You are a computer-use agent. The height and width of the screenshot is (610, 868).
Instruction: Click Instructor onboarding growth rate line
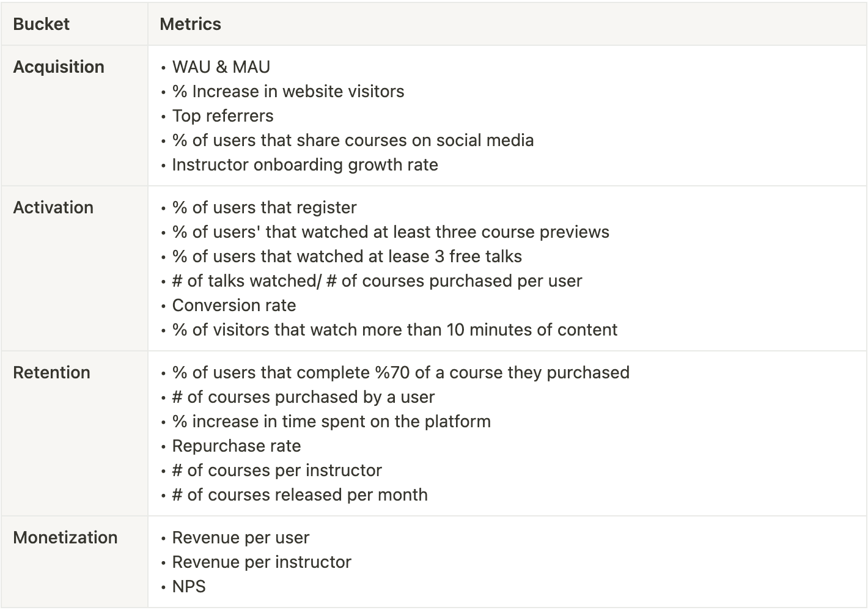click(x=305, y=165)
